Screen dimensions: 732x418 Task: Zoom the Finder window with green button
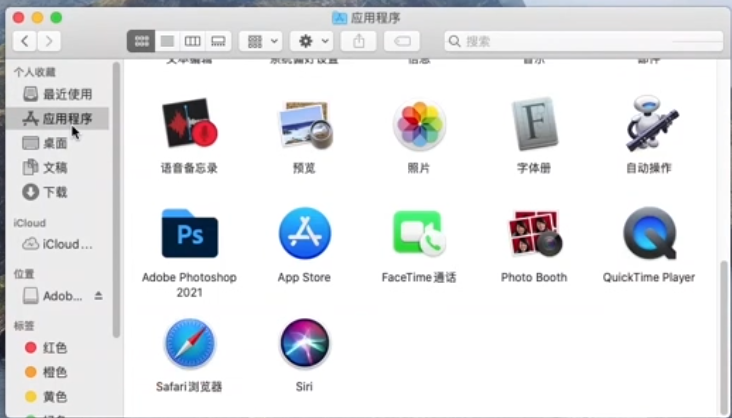coord(56,18)
